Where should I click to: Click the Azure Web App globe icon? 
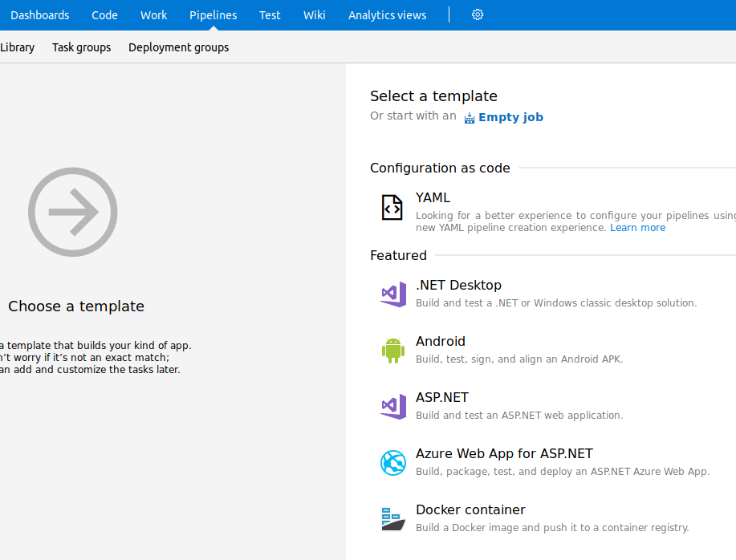pyautogui.click(x=393, y=463)
